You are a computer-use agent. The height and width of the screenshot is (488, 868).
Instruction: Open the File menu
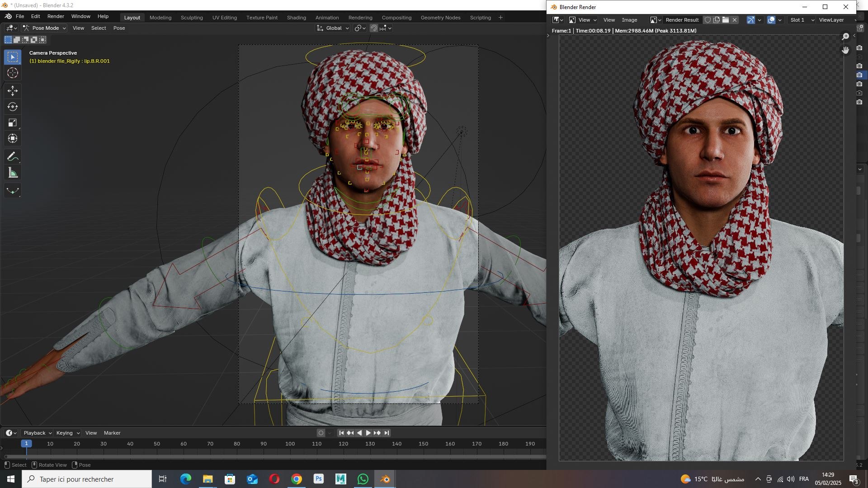[x=20, y=16]
